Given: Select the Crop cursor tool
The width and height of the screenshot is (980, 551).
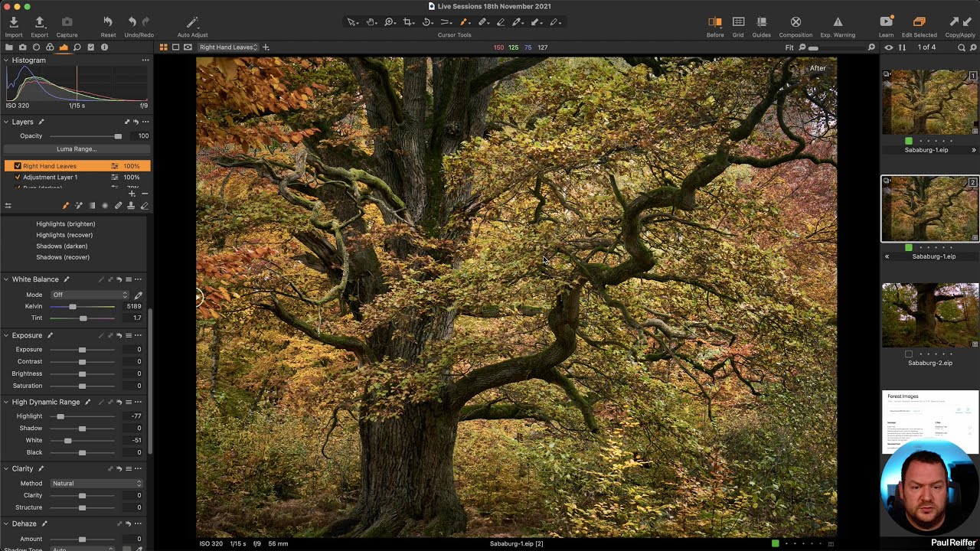Looking at the screenshot, I should click(x=408, y=22).
